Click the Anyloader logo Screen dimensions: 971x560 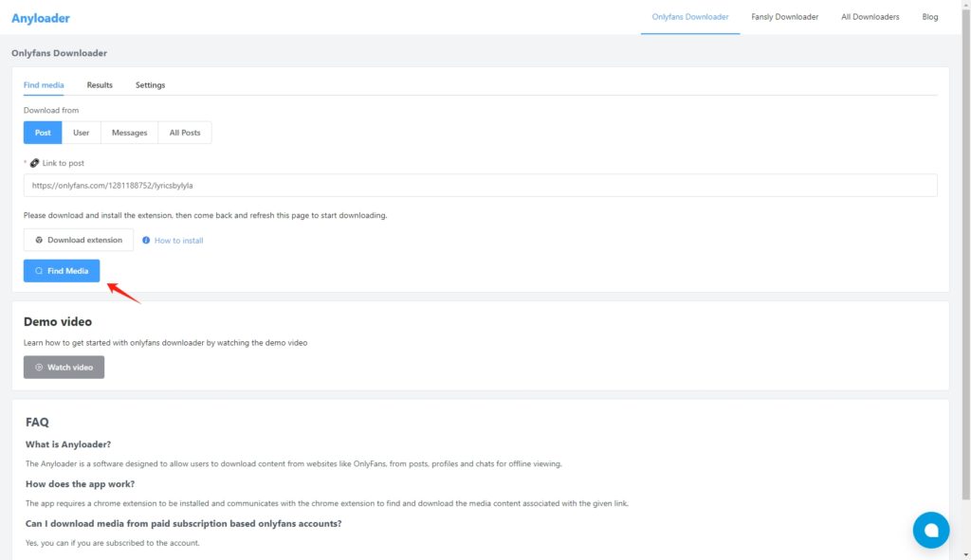[41, 18]
